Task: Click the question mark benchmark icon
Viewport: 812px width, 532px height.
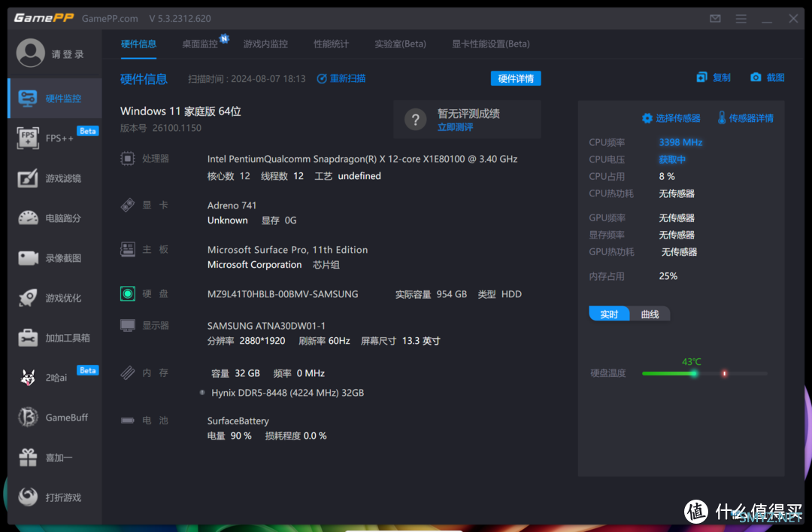Action: pyautogui.click(x=415, y=120)
